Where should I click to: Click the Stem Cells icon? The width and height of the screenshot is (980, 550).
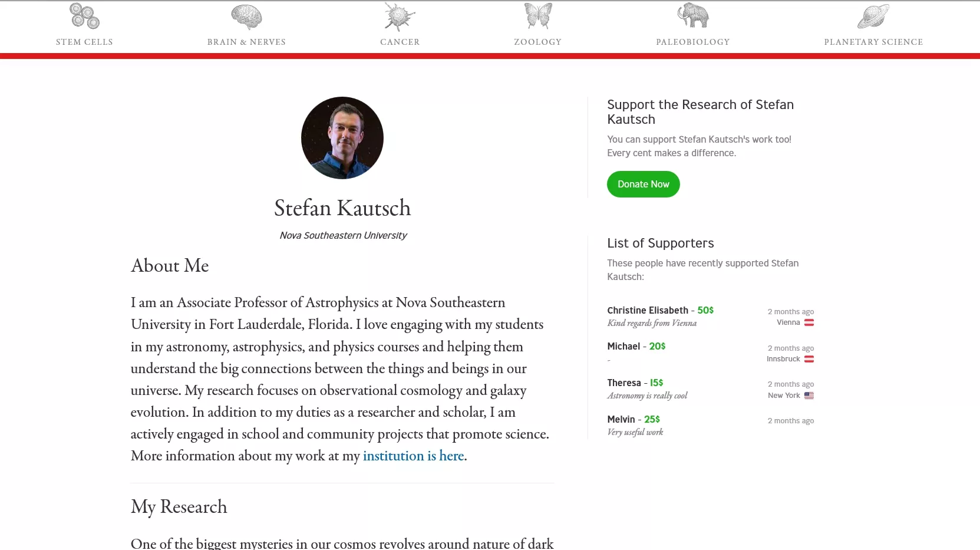point(84,17)
